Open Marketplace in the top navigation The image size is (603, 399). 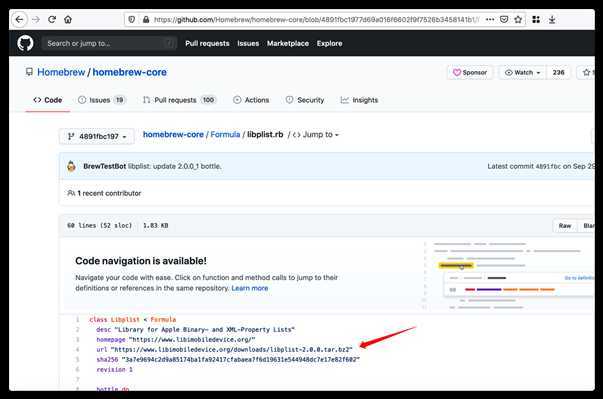(288, 43)
